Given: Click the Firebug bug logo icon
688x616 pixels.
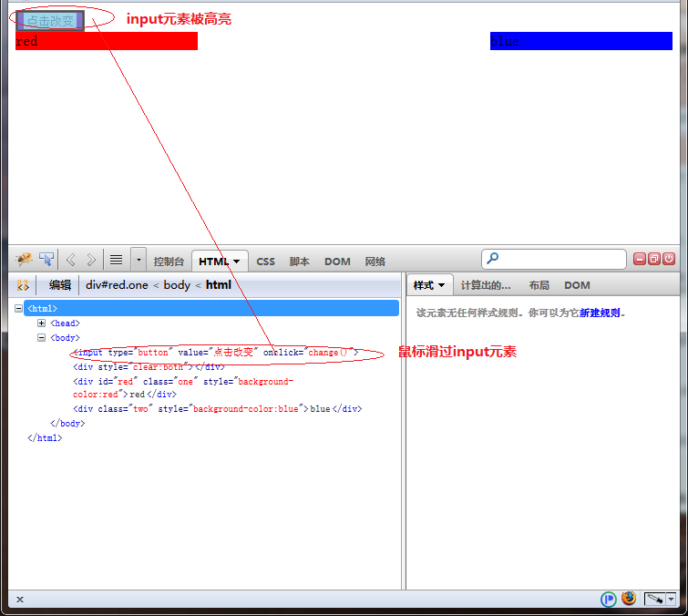Looking at the screenshot, I should pyautogui.click(x=24, y=260).
